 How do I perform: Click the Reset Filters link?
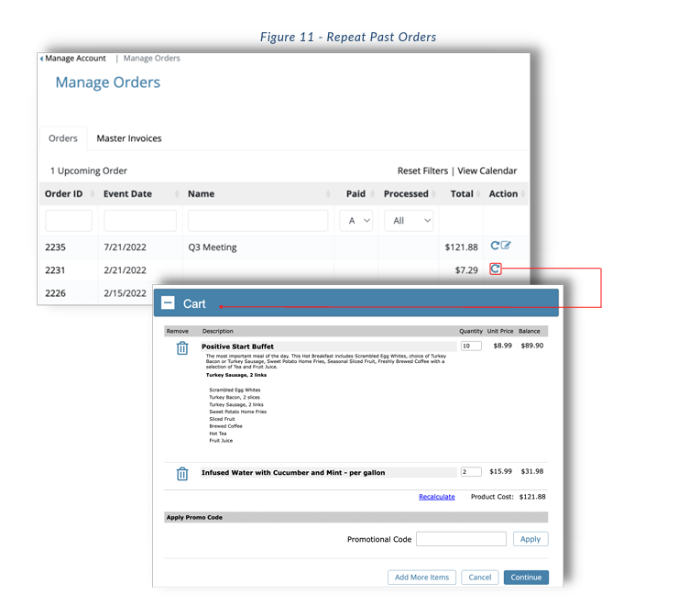[x=422, y=171]
